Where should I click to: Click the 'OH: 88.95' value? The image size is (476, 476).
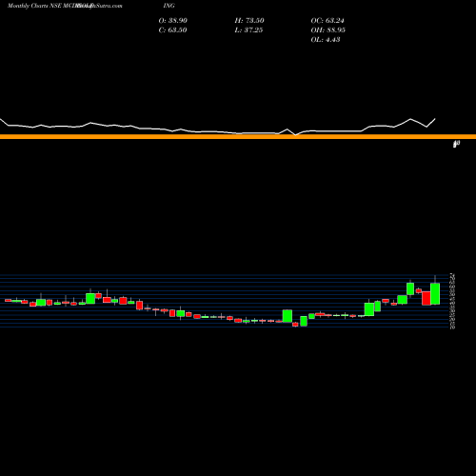tap(327, 30)
